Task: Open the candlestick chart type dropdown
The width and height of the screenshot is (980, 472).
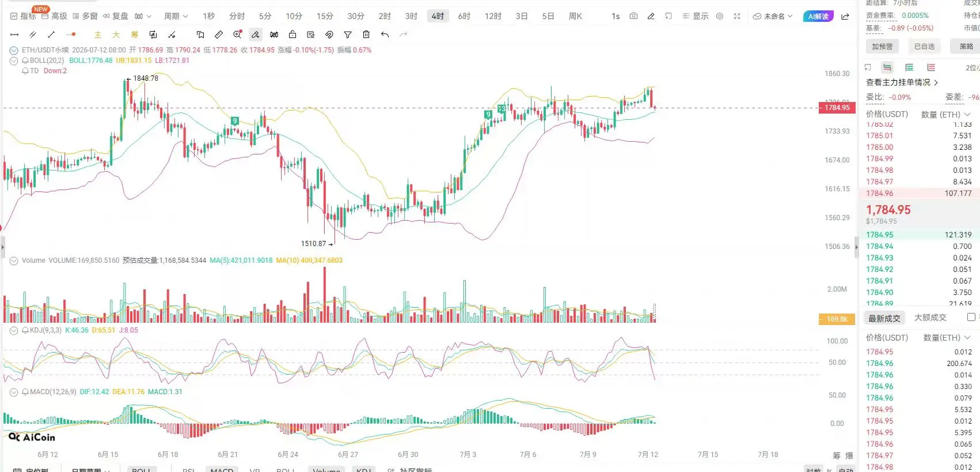Action: pos(143,16)
